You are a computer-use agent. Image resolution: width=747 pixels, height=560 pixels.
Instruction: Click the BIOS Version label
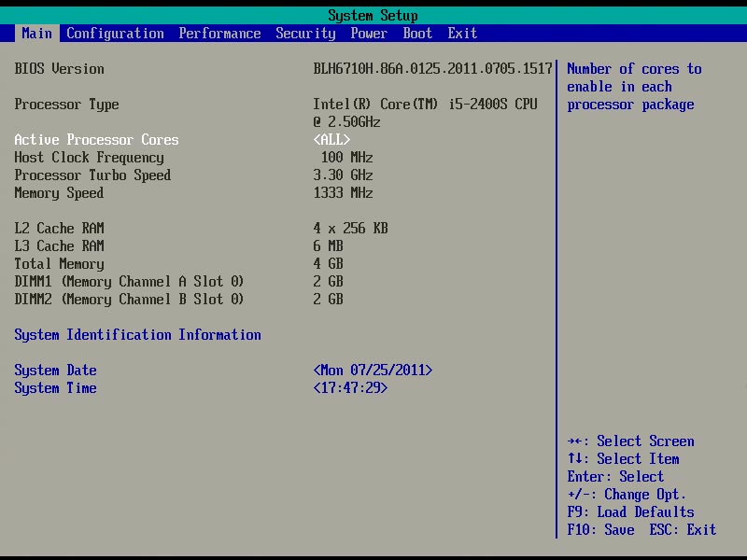point(59,68)
